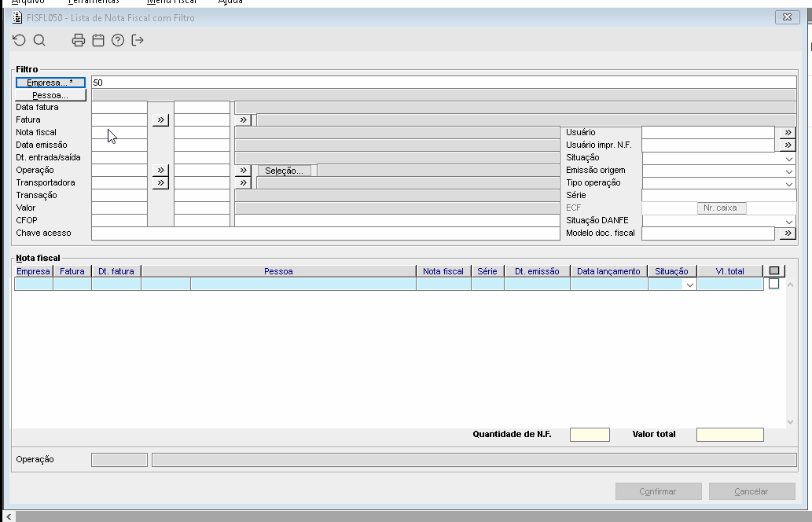Check the checkbox in first grid row

[773, 284]
